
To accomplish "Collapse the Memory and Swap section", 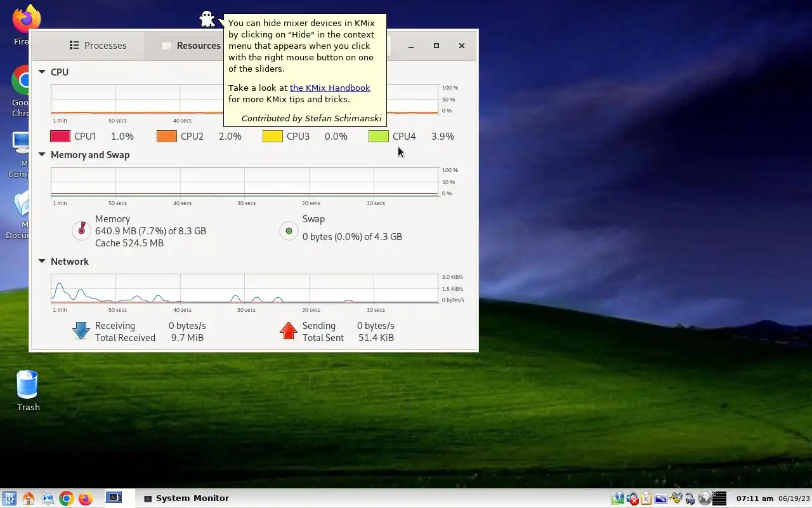I will coord(42,155).
